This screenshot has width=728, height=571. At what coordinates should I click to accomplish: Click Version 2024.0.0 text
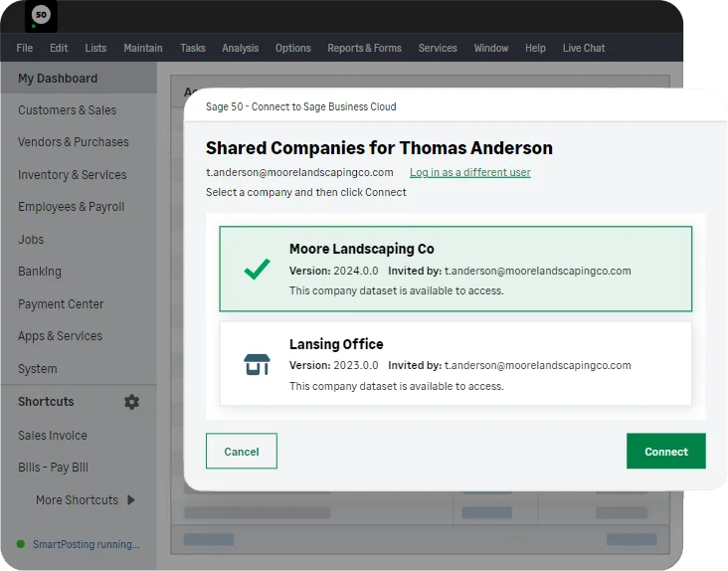[334, 271]
